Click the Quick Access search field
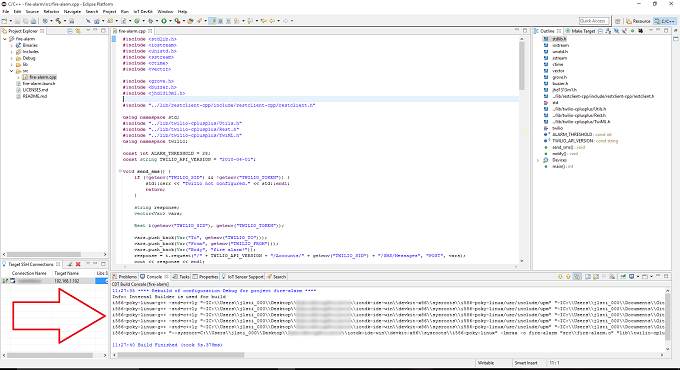 (x=594, y=21)
